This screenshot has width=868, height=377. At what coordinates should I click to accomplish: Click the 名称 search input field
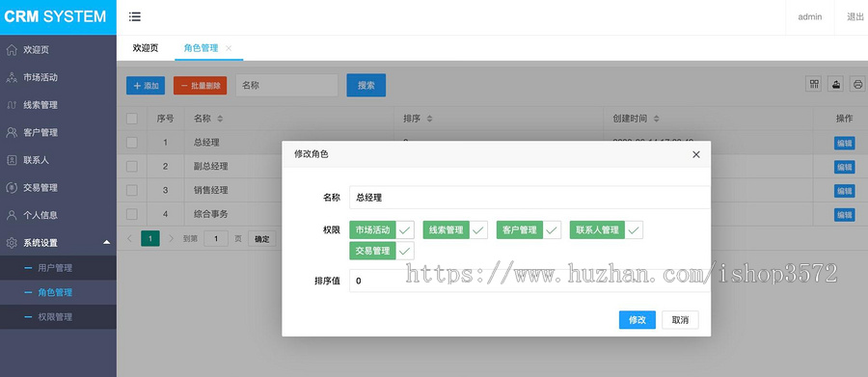(x=286, y=85)
